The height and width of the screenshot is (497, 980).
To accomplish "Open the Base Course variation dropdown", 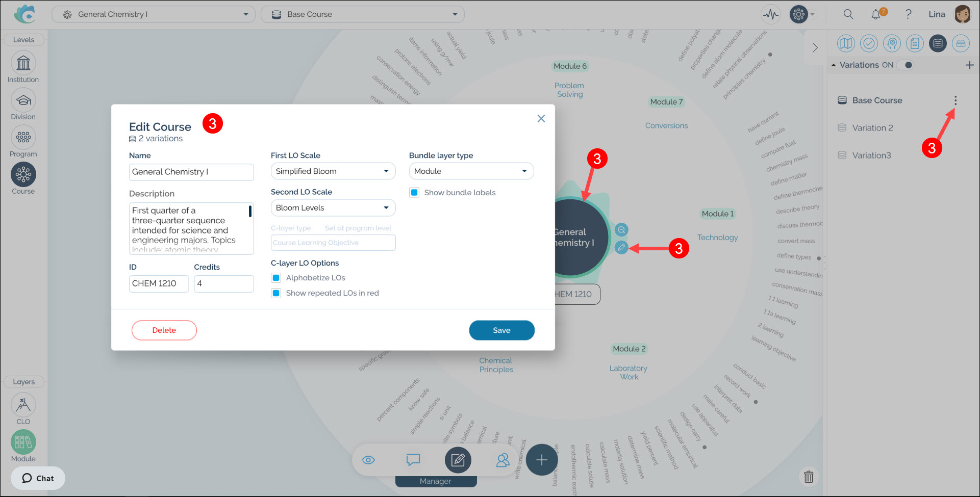I will (x=362, y=14).
